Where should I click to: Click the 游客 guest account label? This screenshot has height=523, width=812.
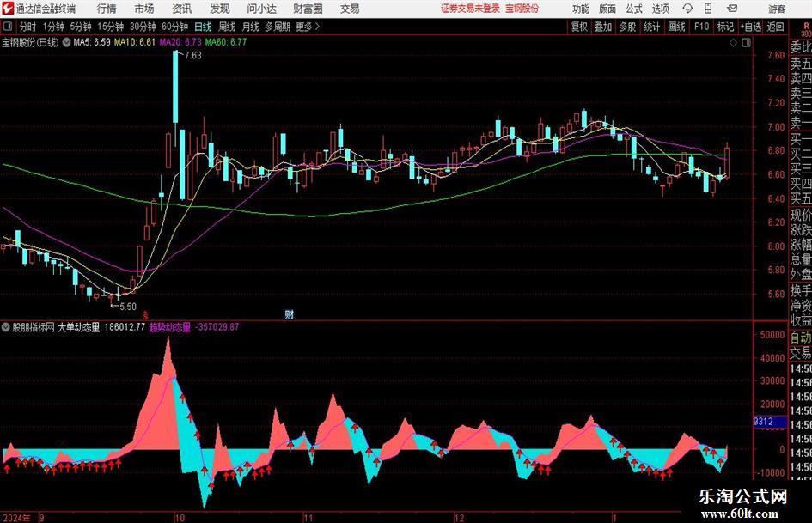(776, 9)
